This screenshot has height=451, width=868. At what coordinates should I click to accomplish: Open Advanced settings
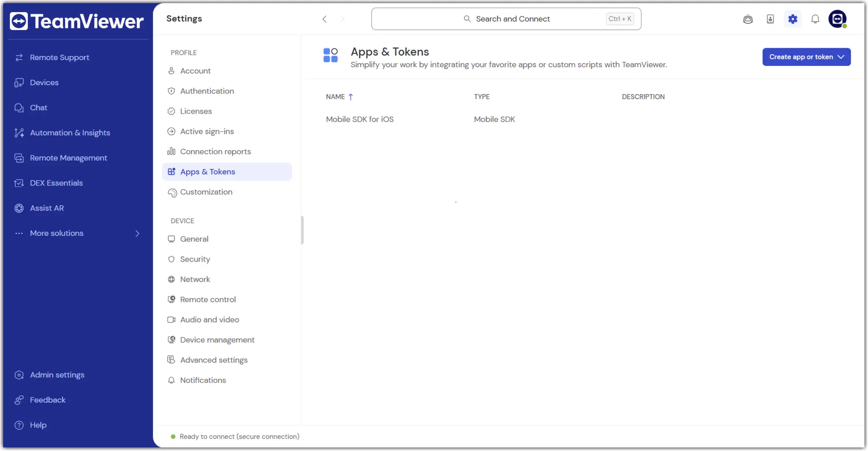(227, 360)
